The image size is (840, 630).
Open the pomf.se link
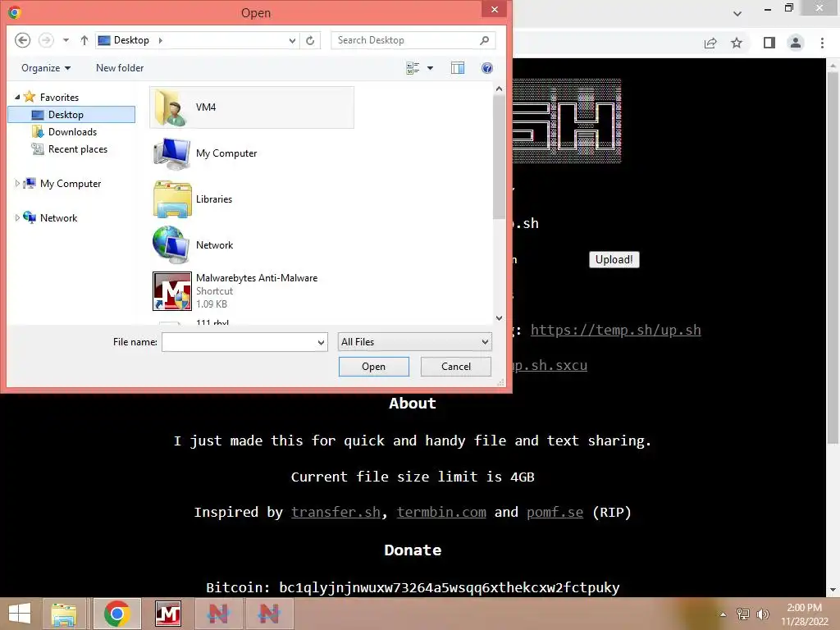coord(555,512)
